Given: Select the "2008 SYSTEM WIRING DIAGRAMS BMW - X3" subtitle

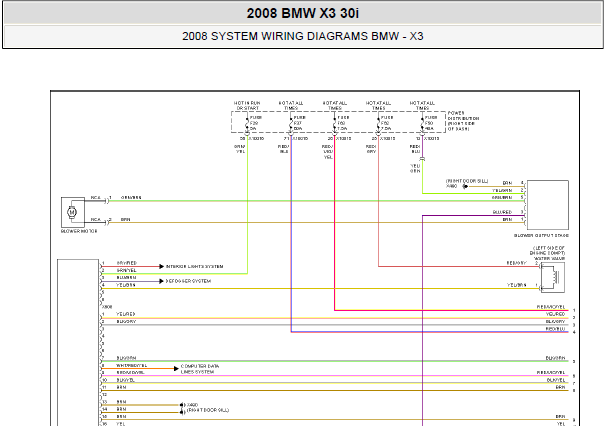Looking at the screenshot, I should tap(303, 36).
